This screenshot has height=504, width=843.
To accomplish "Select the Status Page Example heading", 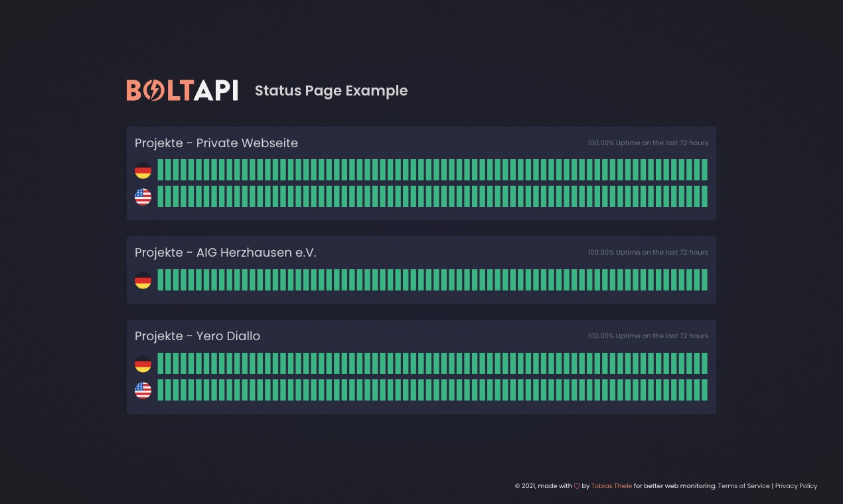I will tap(331, 91).
